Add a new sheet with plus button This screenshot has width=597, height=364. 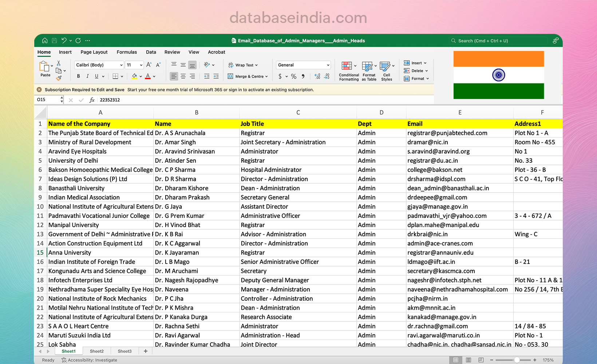pos(146,351)
